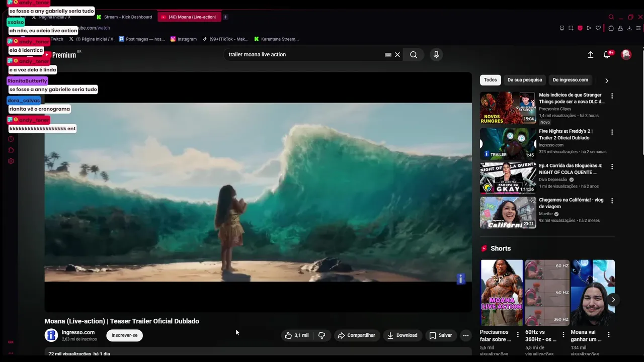
Task: Click the pink ad blocker shield icon
Action: pyautogui.click(x=580, y=28)
